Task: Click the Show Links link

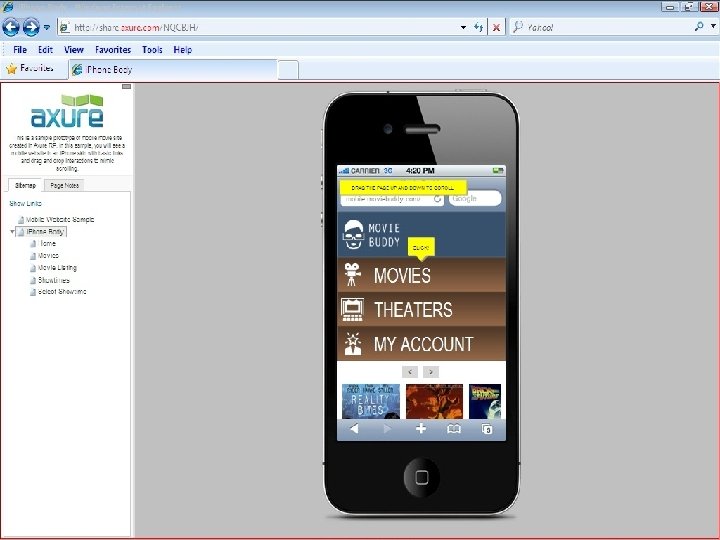Action: click(x=25, y=203)
